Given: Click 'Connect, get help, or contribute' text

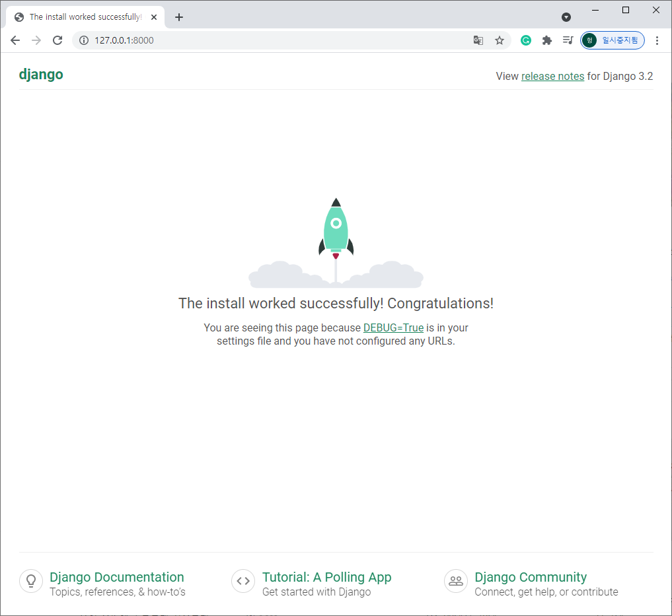Looking at the screenshot, I should click(x=546, y=592).
